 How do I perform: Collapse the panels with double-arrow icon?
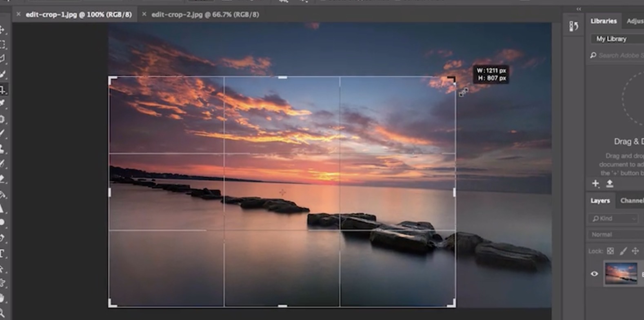(578, 9)
